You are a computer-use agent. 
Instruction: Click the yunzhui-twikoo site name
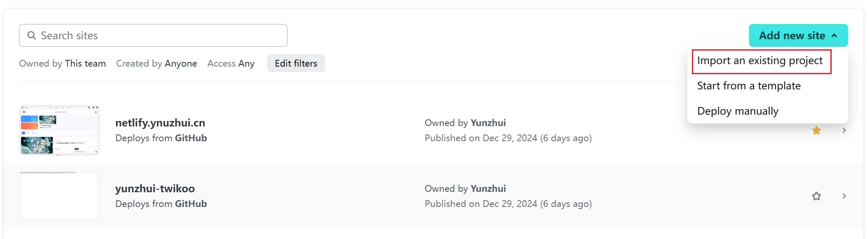click(x=155, y=188)
